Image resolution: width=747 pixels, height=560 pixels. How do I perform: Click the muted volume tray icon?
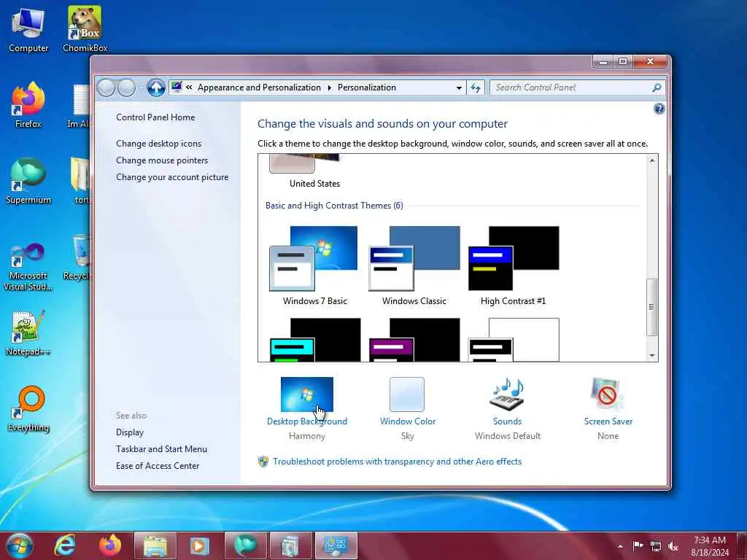tap(673, 546)
